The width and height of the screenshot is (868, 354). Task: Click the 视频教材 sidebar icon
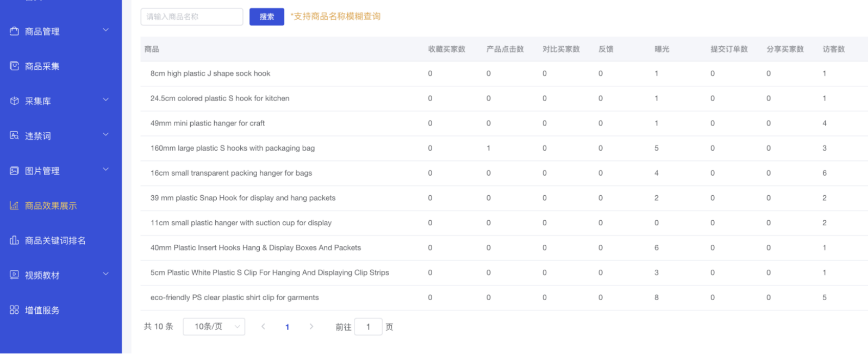click(x=14, y=275)
